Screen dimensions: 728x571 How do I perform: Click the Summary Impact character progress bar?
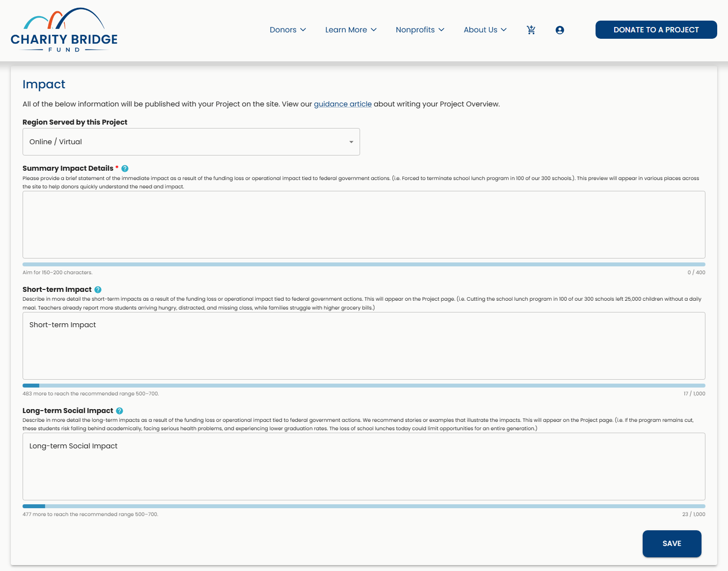[x=364, y=264]
